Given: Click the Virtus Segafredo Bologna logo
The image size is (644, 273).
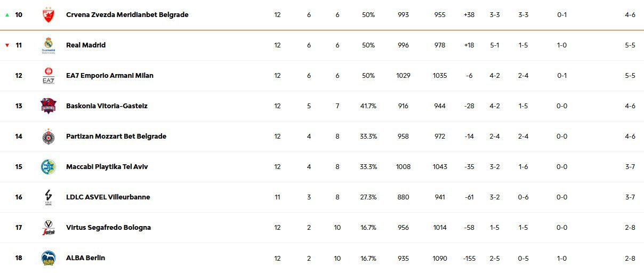Looking at the screenshot, I should [48, 228].
